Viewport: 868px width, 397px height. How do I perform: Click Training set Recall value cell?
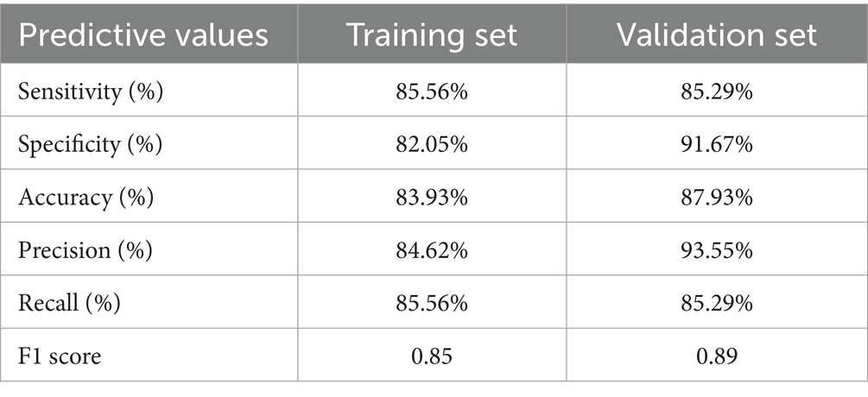tap(432, 302)
